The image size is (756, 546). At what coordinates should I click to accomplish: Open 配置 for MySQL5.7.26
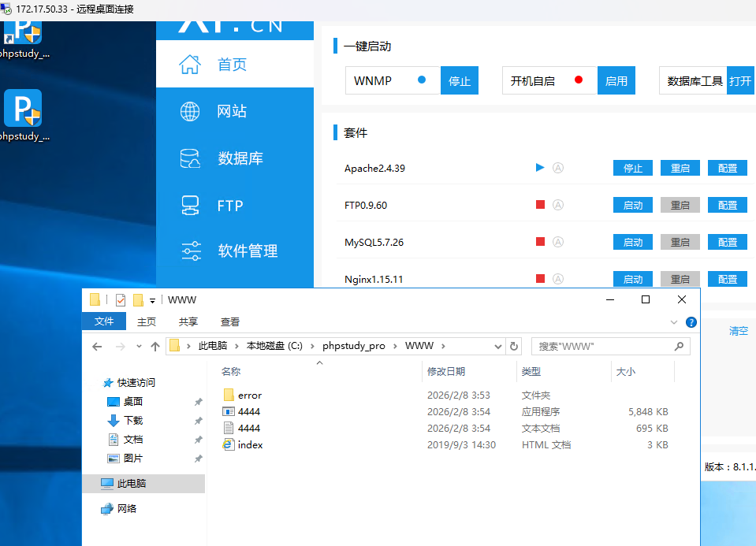(x=727, y=242)
